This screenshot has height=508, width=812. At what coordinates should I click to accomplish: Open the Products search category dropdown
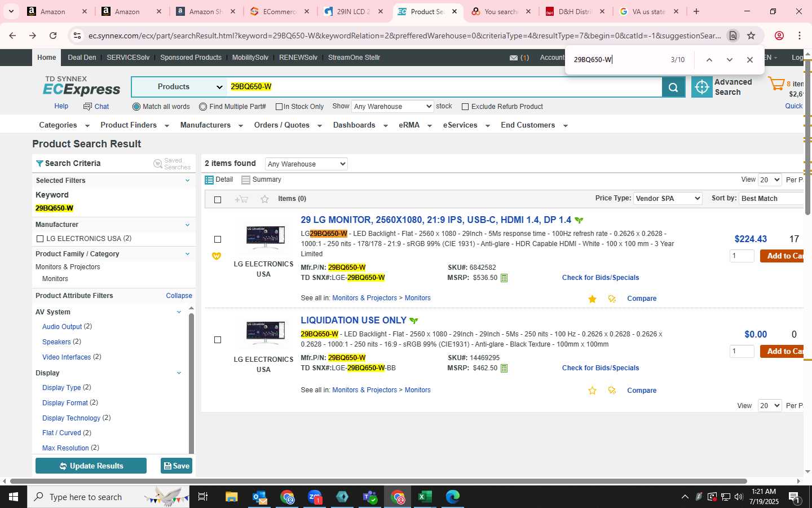179,87
